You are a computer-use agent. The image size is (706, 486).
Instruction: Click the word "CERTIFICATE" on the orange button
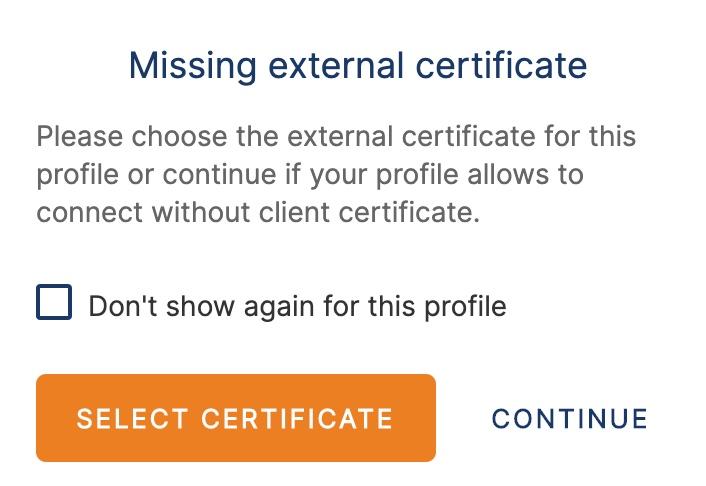(x=298, y=419)
